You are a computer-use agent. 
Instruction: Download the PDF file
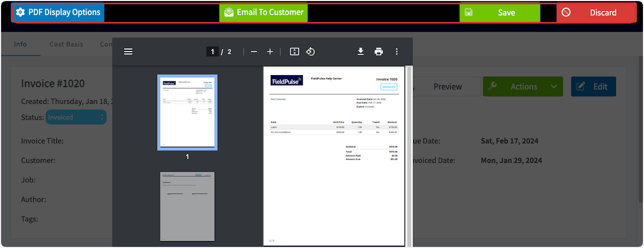361,52
